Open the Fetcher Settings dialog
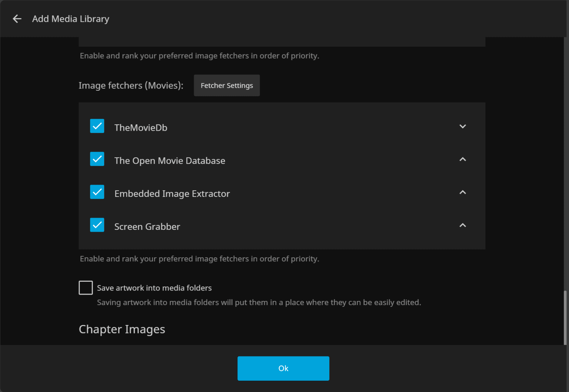This screenshot has width=569, height=392. 227,85
